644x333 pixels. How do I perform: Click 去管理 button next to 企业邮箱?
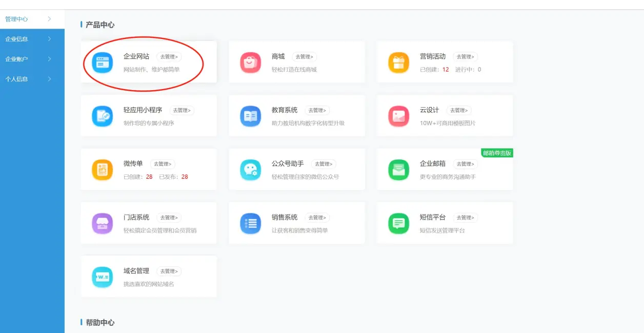(466, 164)
